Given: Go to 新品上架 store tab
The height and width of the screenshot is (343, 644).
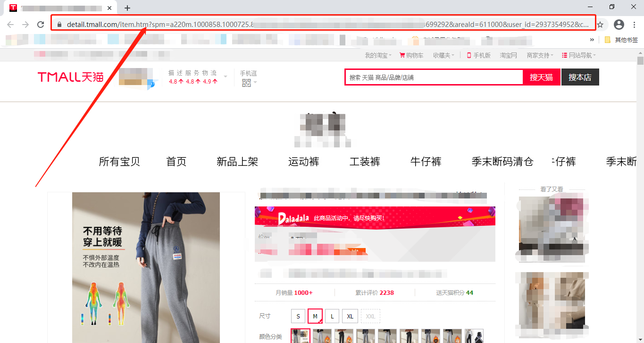Looking at the screenshot, I should tap(237, 162).
